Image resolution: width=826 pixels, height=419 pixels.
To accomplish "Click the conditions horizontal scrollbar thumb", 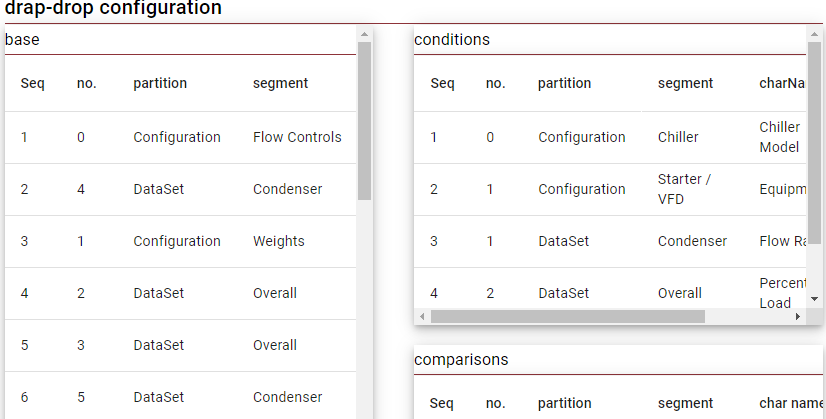I will [x=567, y=316].
